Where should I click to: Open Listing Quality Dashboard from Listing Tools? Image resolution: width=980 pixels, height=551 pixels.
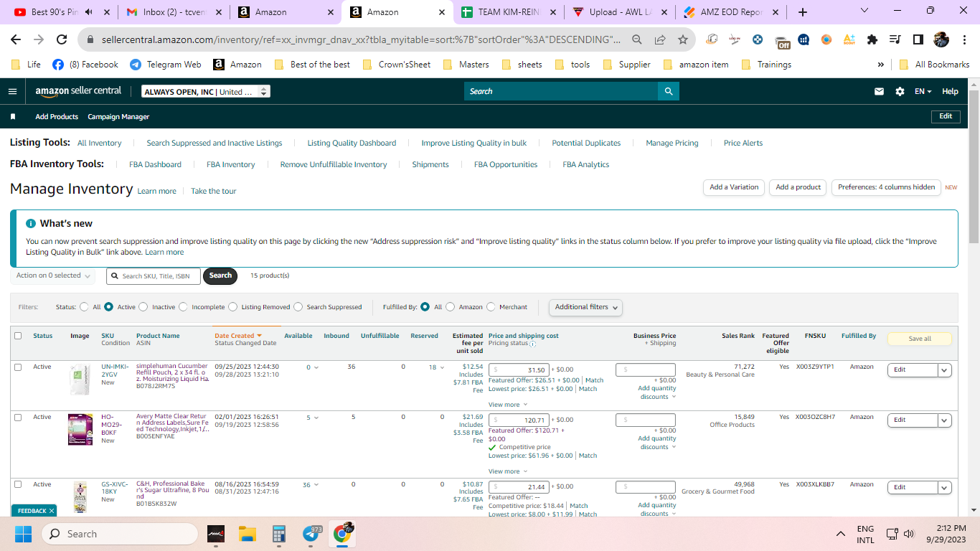tap(352, 143)
